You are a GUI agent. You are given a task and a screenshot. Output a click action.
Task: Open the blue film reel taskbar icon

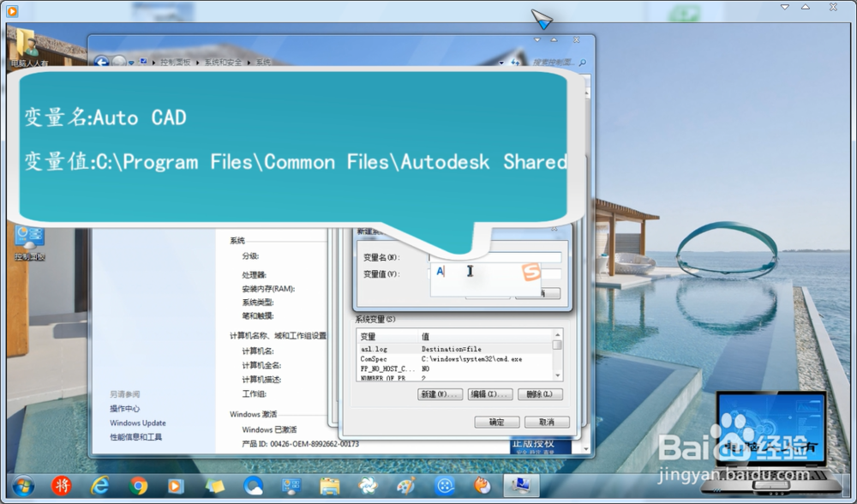click(444, 485)
